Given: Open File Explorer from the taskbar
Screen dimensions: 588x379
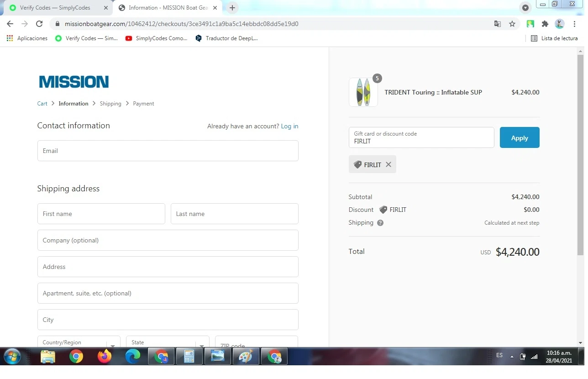Looking at the screenshot, I should [48, 357].
